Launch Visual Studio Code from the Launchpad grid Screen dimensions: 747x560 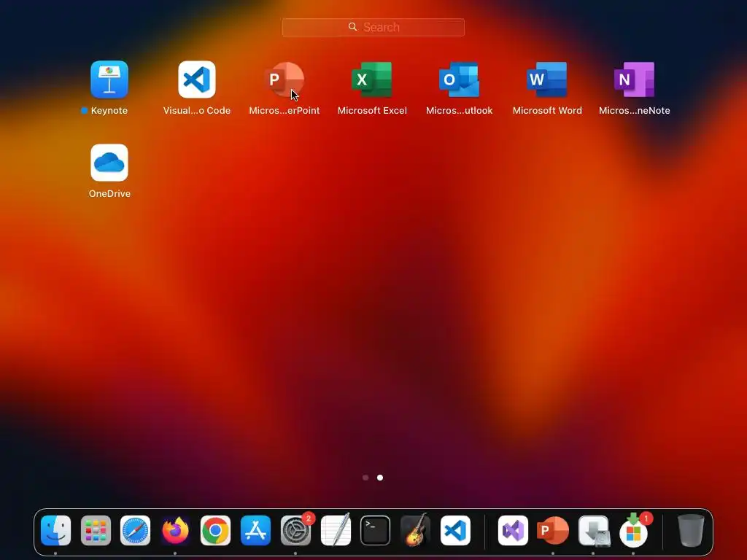point(197,79)
